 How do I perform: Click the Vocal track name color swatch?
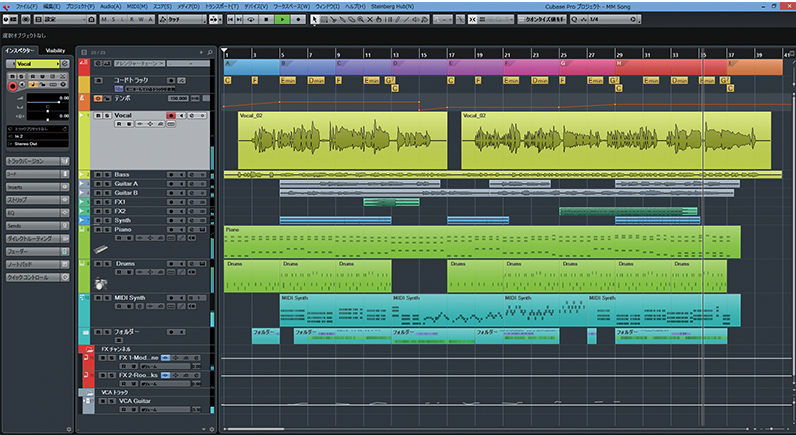(x=38, y=64)
